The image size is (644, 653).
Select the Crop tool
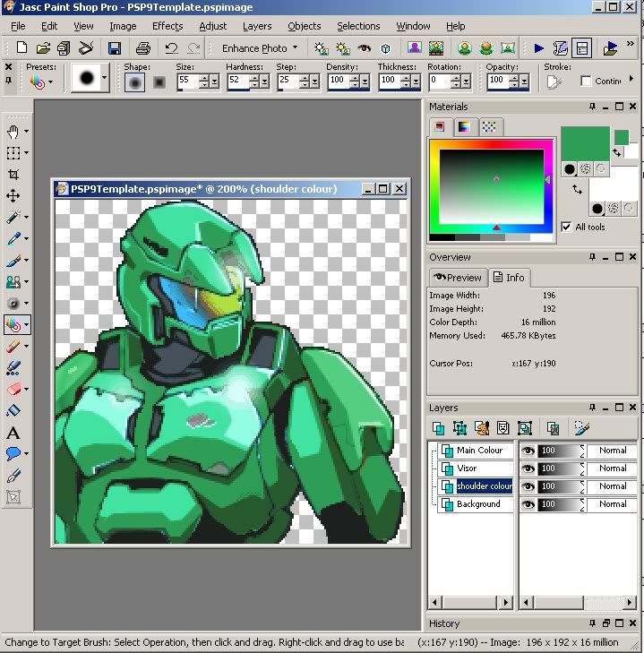tap(13, 174)
